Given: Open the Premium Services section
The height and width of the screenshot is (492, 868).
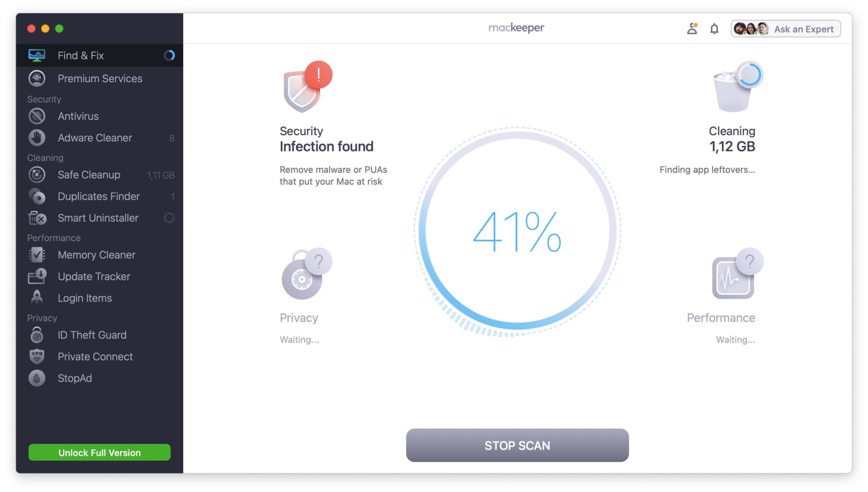Looking at the screenshot, I should [100, 78].
